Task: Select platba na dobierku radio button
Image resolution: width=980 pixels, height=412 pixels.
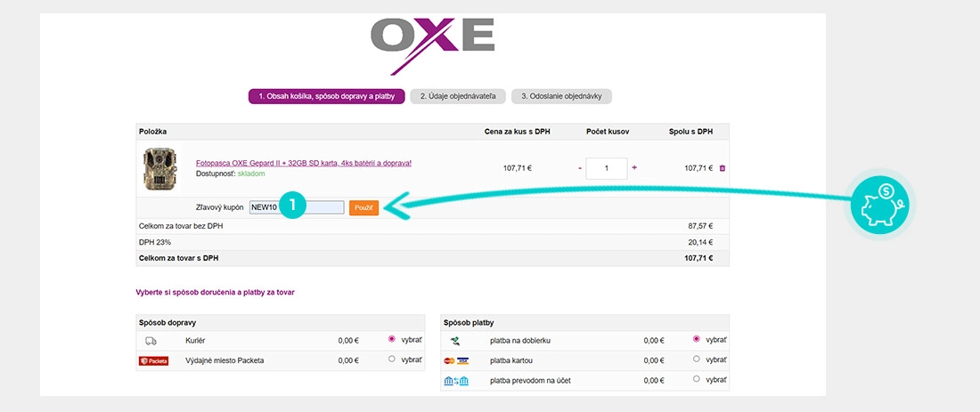Action: (697, 339)
